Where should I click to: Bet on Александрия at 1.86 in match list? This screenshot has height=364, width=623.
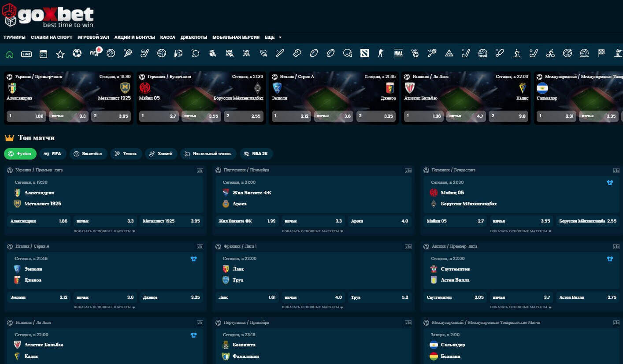click(39, 221)
